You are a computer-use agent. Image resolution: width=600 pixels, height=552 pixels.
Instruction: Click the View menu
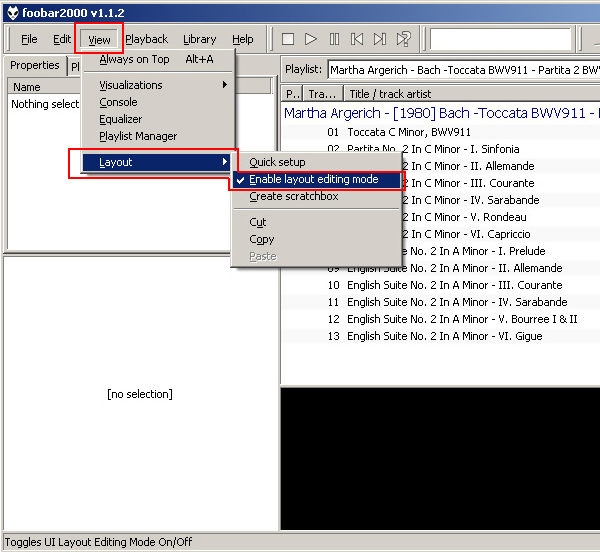[99, 39]
